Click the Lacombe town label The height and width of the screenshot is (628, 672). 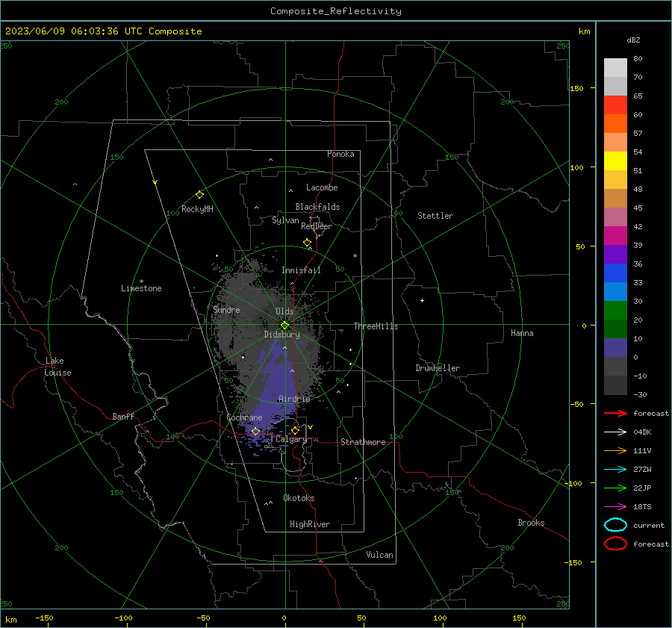(322, 187)
